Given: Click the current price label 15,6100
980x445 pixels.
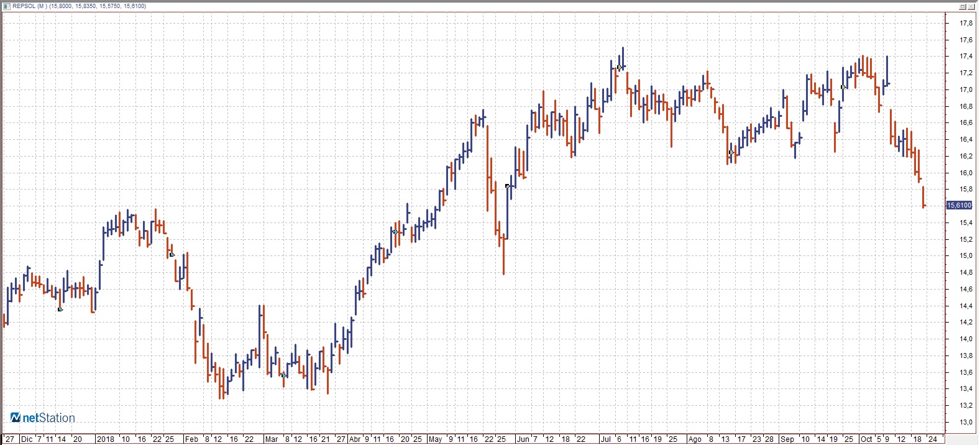Looking at the screenshot, I should point(959,205).
